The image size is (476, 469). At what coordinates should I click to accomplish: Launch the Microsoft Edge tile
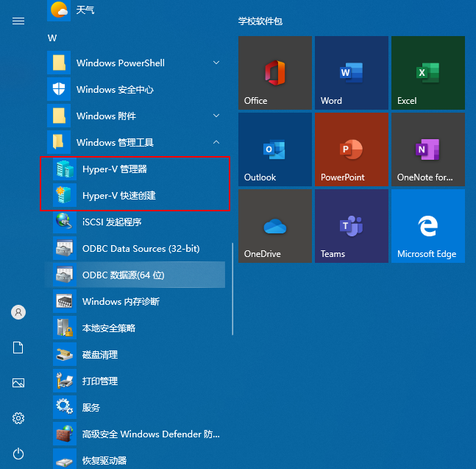(427, 226)
